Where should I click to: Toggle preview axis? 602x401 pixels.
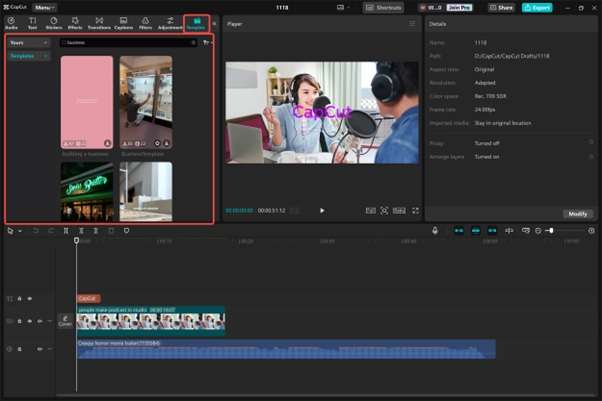509,230
